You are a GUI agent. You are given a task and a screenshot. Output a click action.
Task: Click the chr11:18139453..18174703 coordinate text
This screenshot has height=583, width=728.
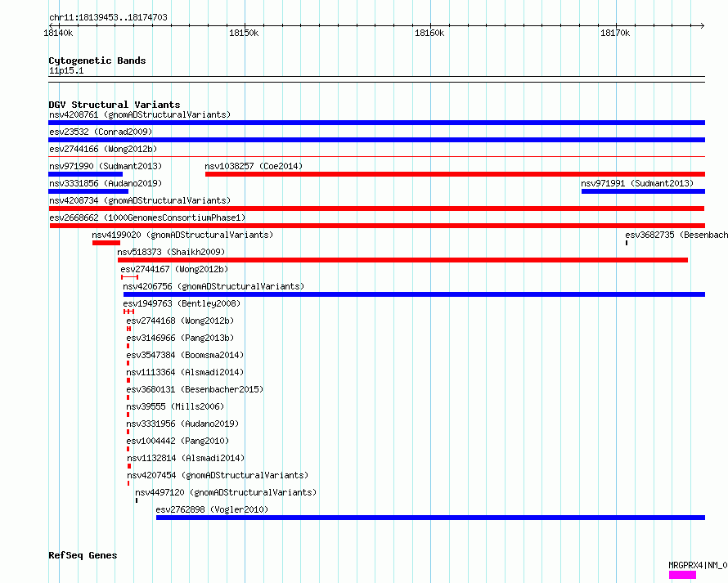[x=108, y=17]
